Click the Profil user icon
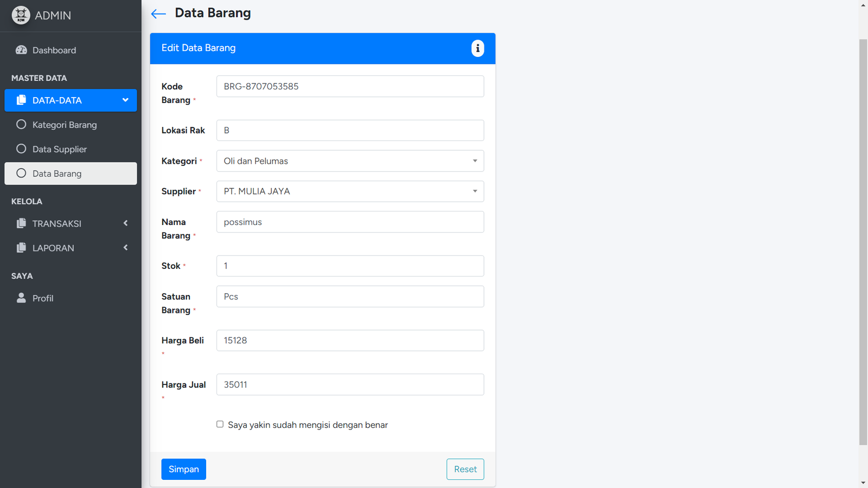The width and height of the screenshot is (868, 488). [21, 298]
